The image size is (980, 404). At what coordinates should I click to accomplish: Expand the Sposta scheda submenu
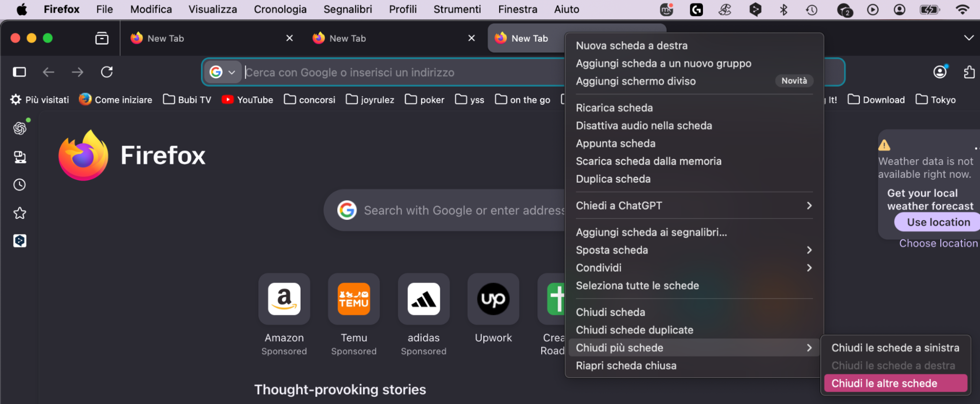click(694, 250)
